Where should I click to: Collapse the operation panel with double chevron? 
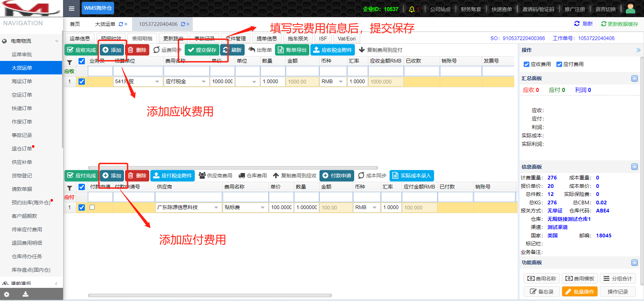click(x=638, y=50)
